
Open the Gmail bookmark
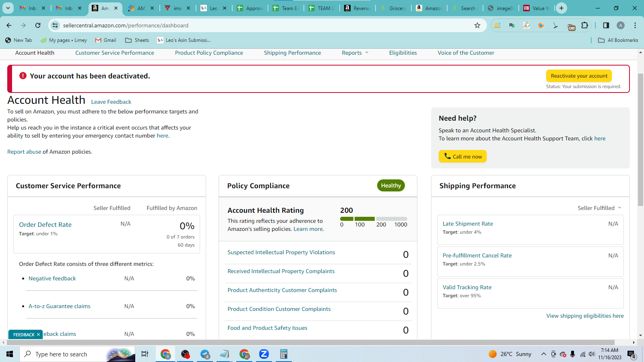(x=105, y=40)
